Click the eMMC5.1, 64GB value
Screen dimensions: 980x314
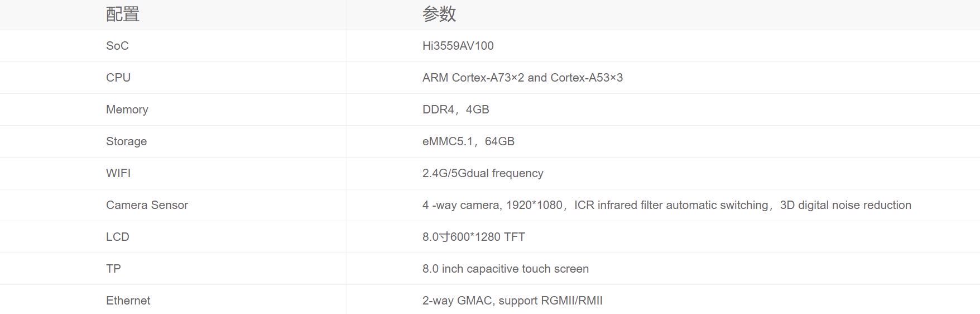coord(468,141)
